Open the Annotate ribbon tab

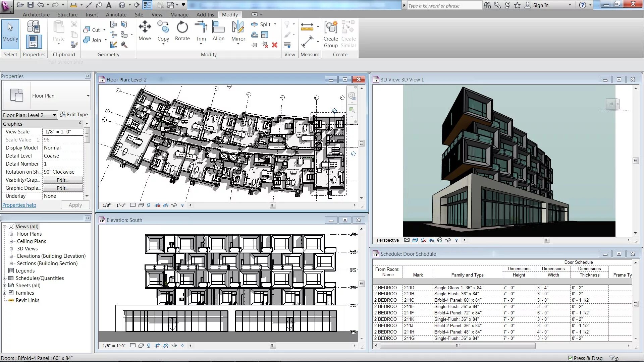tap(116, 14)
